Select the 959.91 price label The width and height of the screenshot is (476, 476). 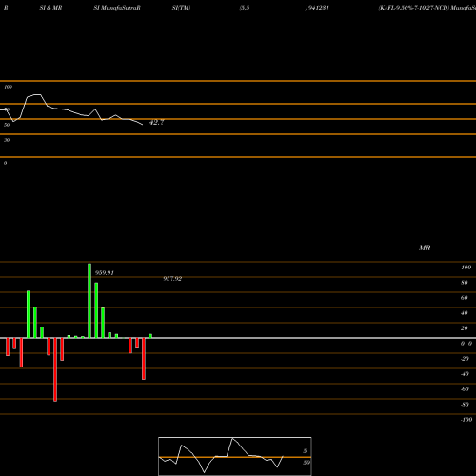pos(105,273)
